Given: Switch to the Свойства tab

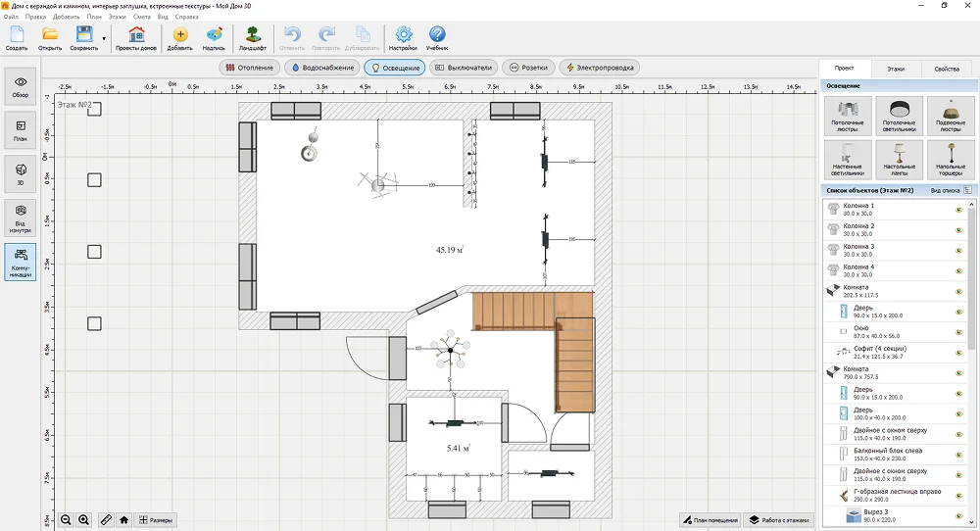Looking at the screenshot, I should 947,70.
